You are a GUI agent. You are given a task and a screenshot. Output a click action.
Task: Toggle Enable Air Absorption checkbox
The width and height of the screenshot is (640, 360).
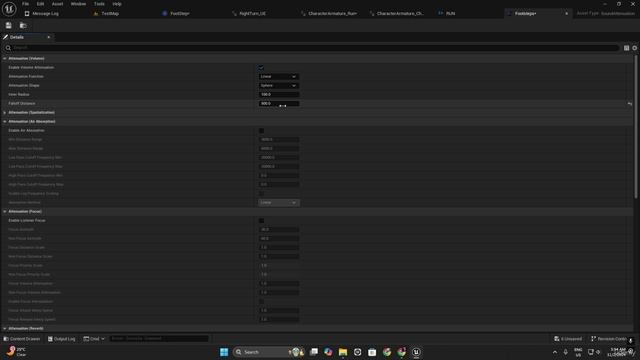261,131
